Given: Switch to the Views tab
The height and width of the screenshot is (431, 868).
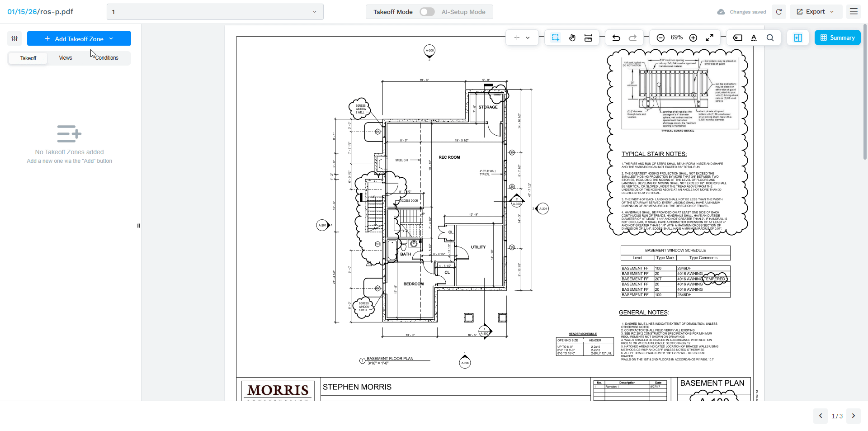Looking at the screenshot, I should click(66, 58).
